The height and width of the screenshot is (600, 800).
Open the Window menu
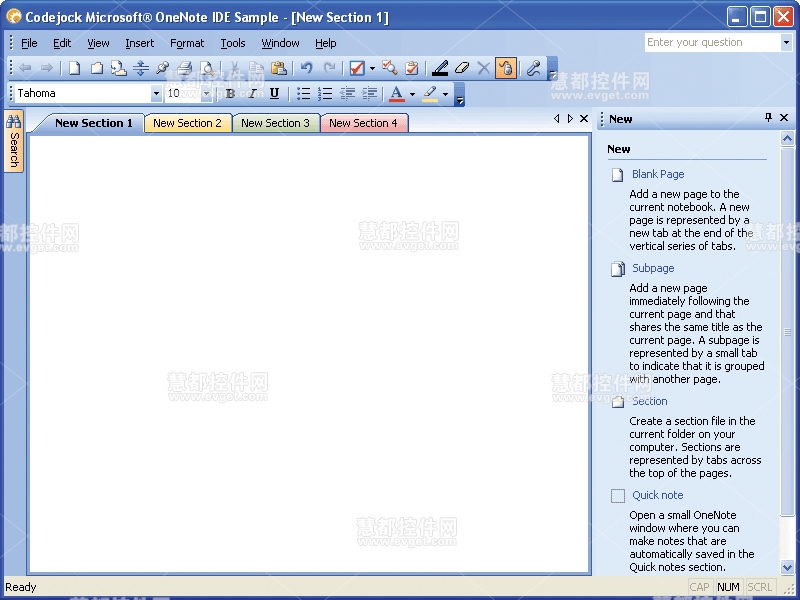[x=281, y=43]
